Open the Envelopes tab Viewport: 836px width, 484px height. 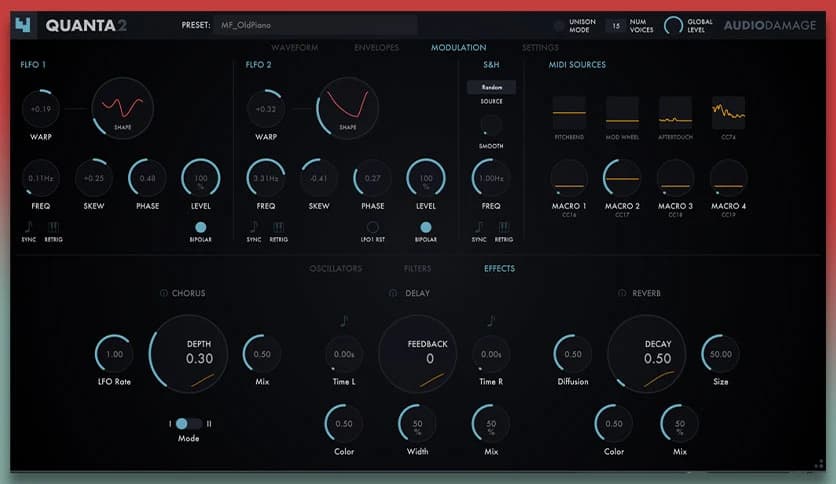376,47
